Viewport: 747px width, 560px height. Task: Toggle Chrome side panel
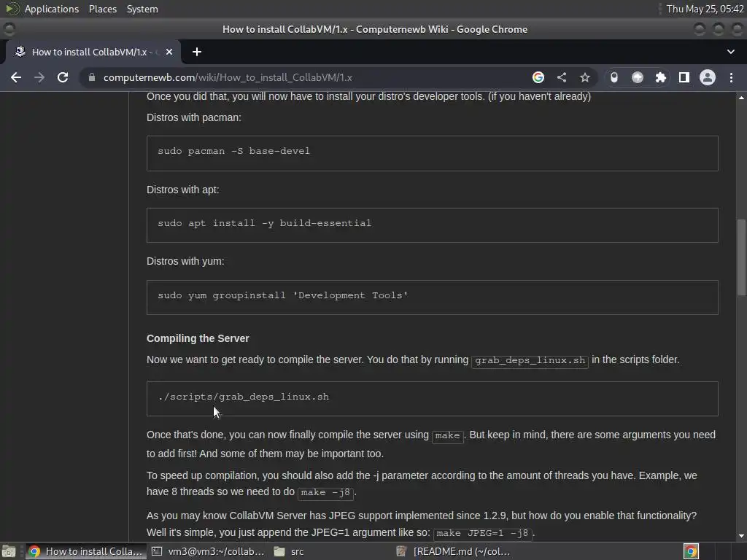coord(684,77)
